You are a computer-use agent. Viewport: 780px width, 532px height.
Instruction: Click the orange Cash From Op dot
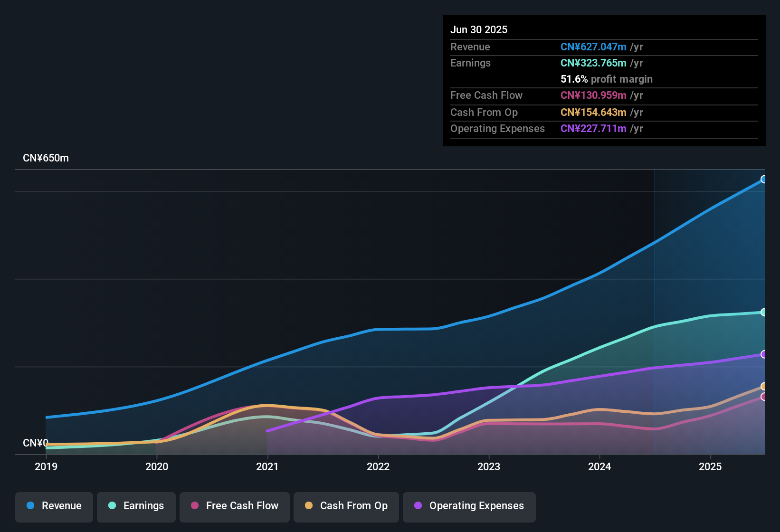pos(309,506)
